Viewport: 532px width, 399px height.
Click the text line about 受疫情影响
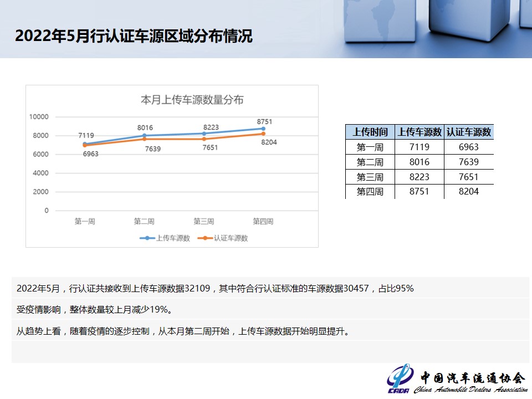(x=91, y=309)
